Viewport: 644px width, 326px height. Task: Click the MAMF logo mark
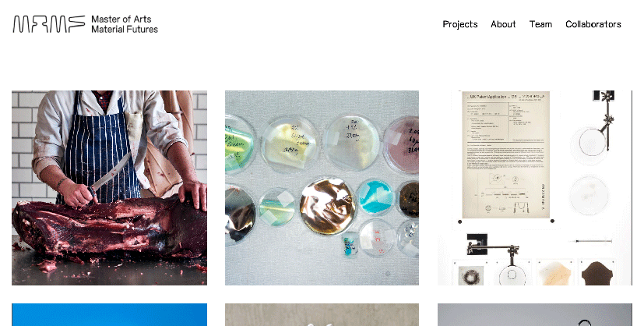(49, 24)
